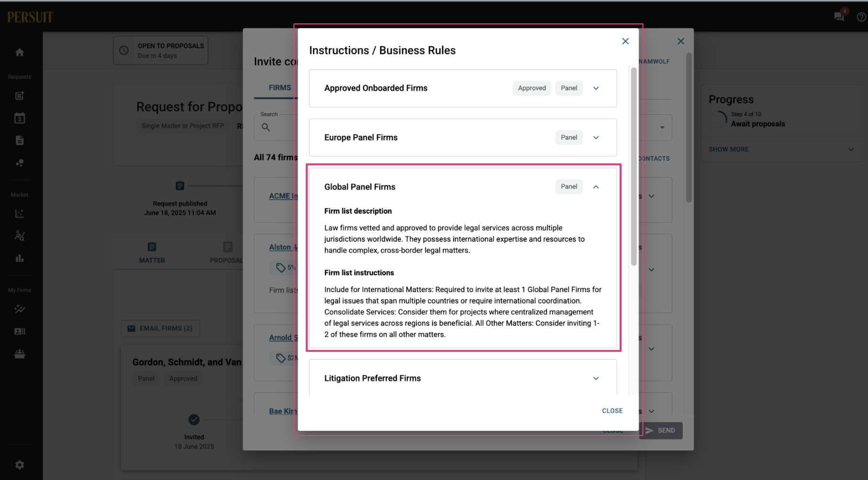The height and width of the screenshot is (480, 868).
Task: Expand the Europe Panel Firms section
Action: pos(596,138)
